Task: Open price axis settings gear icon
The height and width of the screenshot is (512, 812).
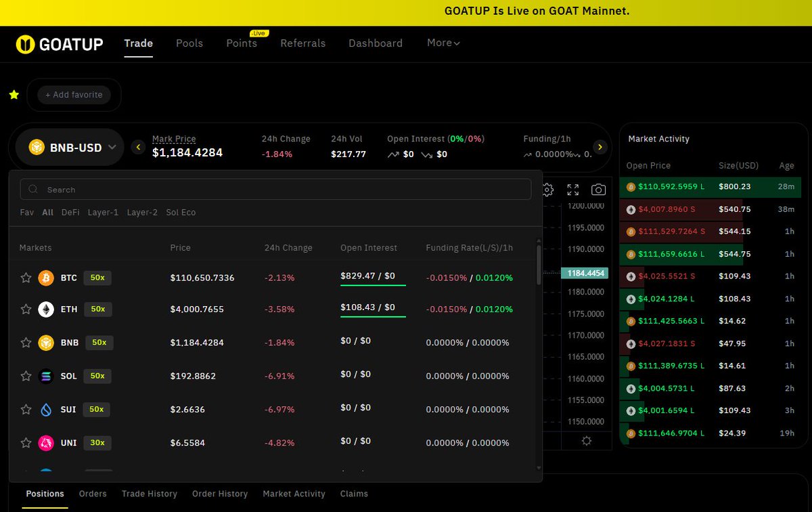Action: [x=586, y=441]
